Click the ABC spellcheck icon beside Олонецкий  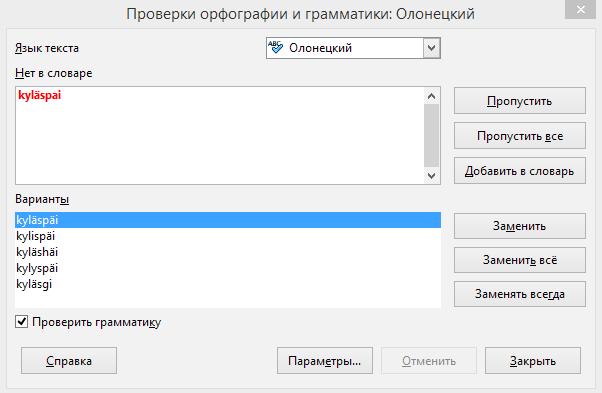click(x=275, y=48)
